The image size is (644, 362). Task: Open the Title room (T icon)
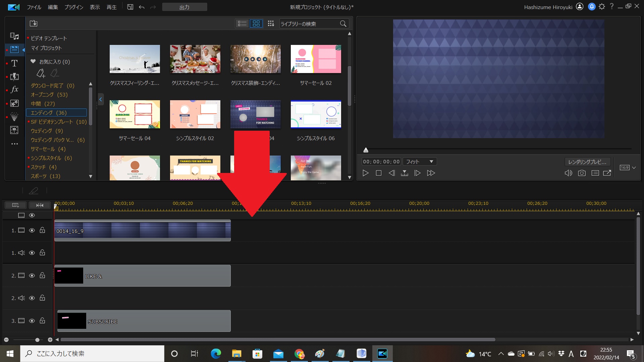[14, 63]
